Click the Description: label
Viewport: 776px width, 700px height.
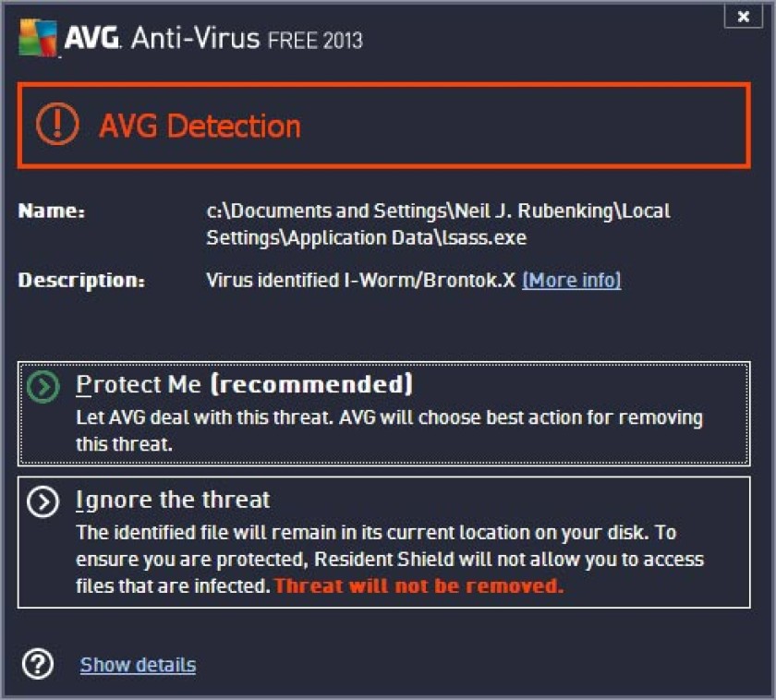pyautogui.click(x=81, y=280)
